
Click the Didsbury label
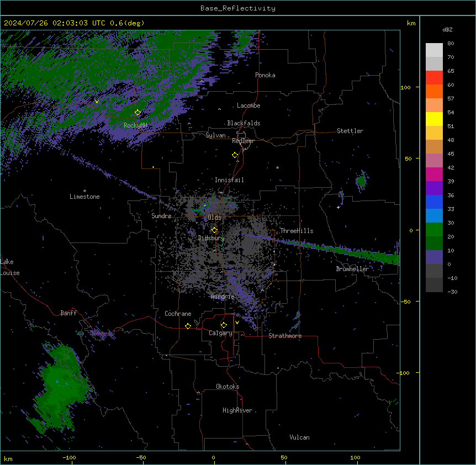pyautogui.click(x=211, y=238)
